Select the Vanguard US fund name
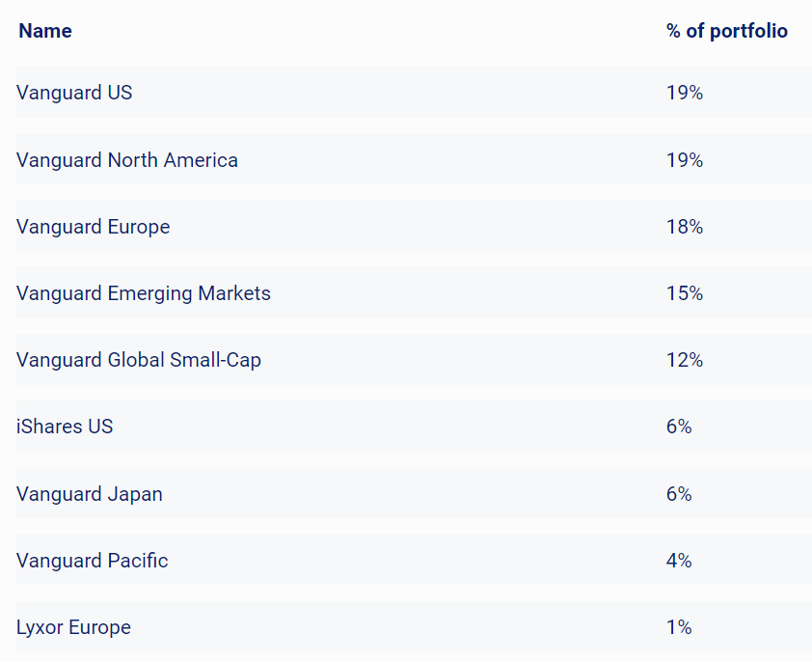This screenshot has width=812, height=662. (x=74, y=93)
